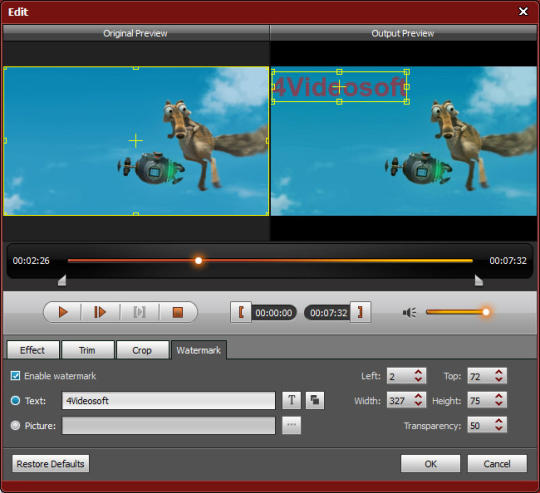This screenshot has width=540, height=493.
Task: Advance with the Next Frame button
Action: point(100,312)
